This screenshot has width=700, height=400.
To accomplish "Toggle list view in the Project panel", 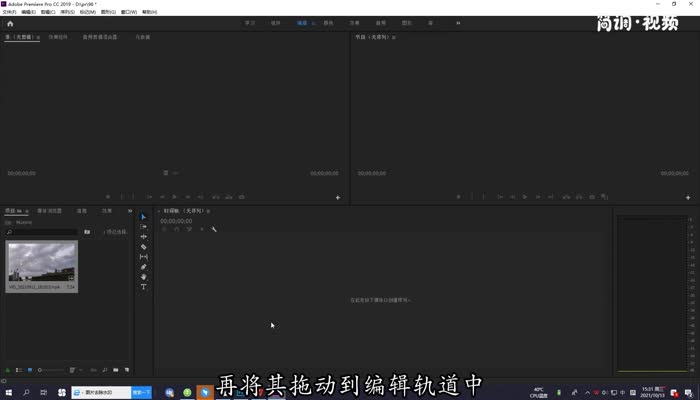I will 19,370.
